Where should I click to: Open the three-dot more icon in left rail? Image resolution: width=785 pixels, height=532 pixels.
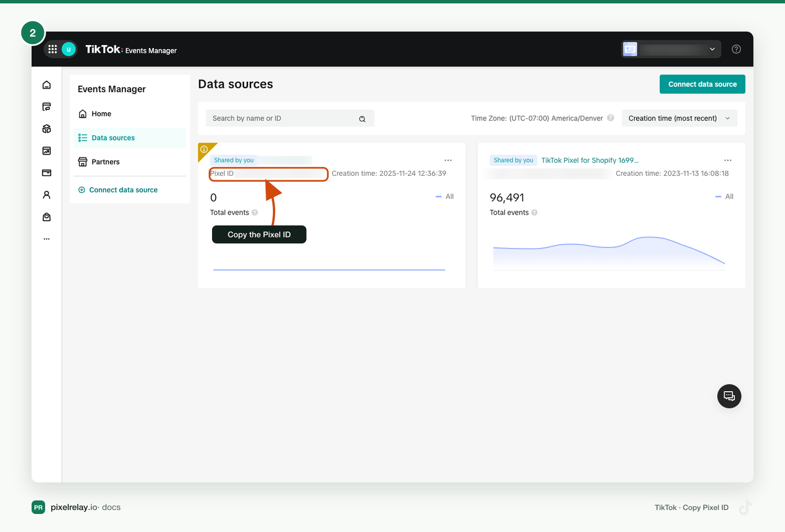(x=47, y=239)
